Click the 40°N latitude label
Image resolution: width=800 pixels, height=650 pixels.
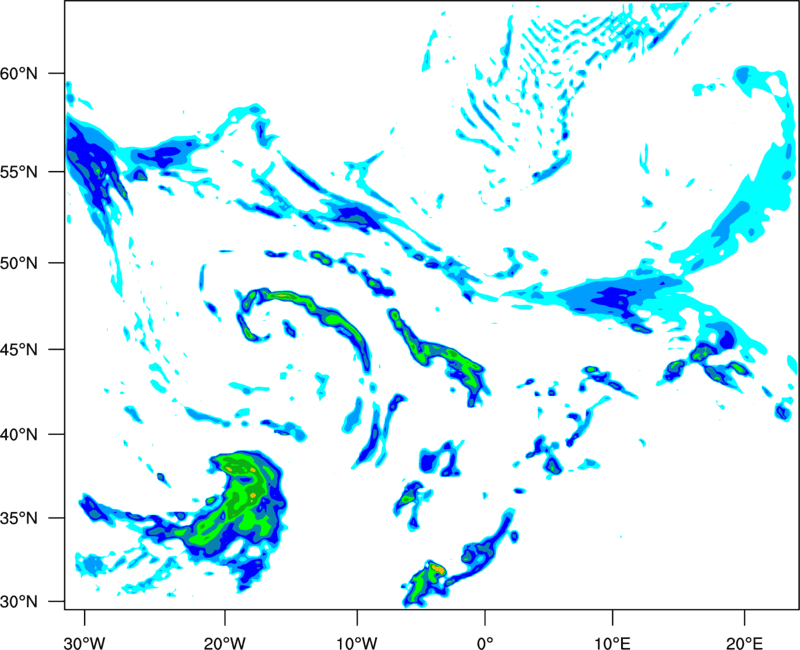[x=19, y=435]
